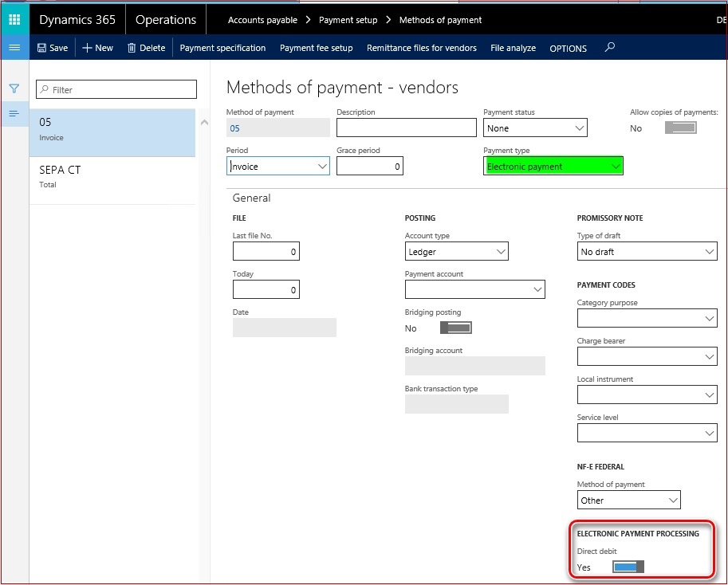The width and height of the screenshot is (728, 585).
Task: Collapse the list with the up chevron
Action: (x=204, y=123)
